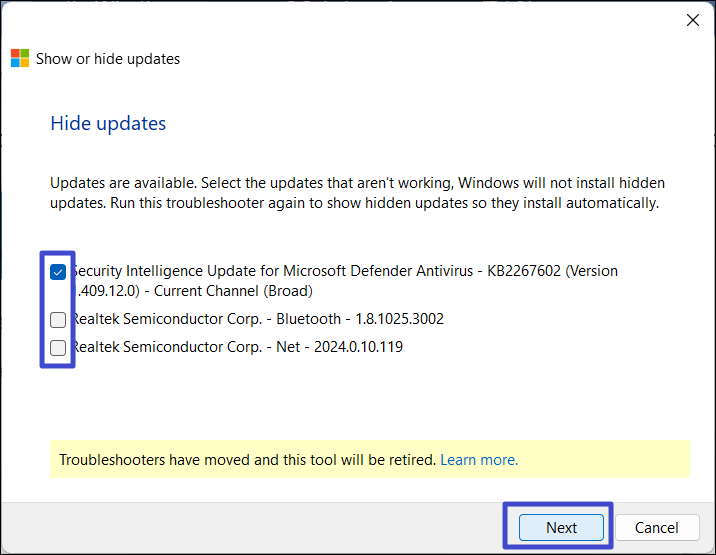Click the blue "Hide updates" heading
This screenshot has height=555, width=716.
(x=108, y=124)
